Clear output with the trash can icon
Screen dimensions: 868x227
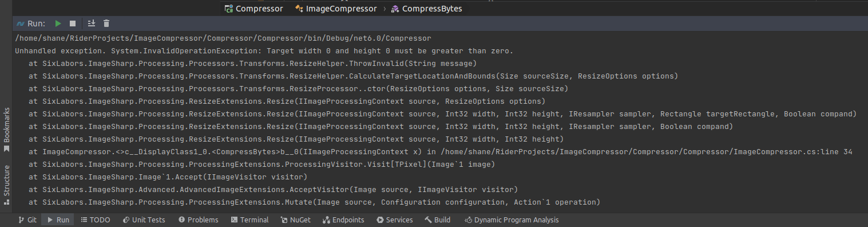pos(106,24)
